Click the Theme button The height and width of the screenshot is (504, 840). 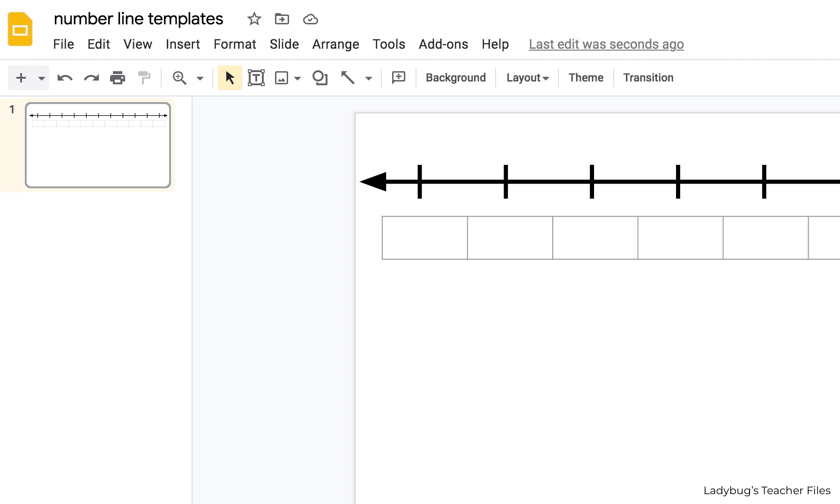pyautogui.click(x=586, y=78)
